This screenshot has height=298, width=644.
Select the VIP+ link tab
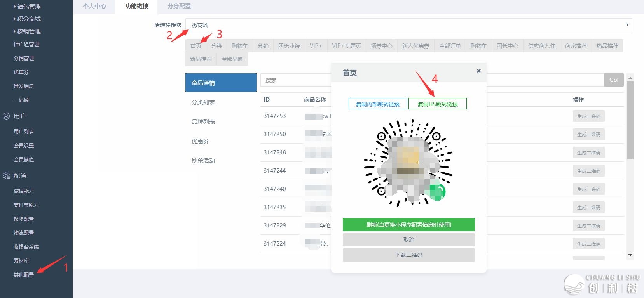tap(316, 46)
